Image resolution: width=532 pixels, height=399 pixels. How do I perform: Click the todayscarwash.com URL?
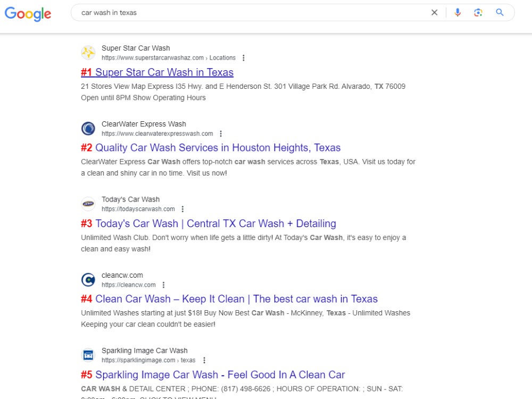(x=138, y=209)
